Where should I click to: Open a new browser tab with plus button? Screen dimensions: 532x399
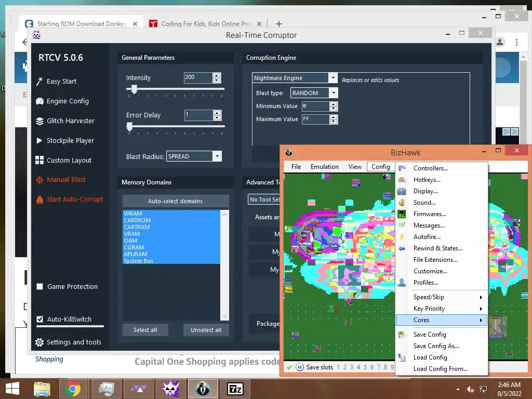tap(279, 24)
